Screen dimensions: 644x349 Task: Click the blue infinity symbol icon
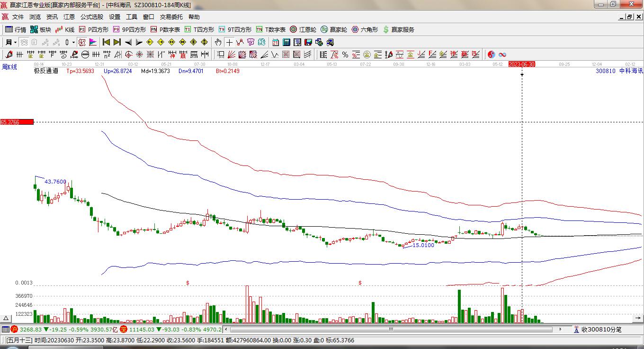[x=502, y=55]
